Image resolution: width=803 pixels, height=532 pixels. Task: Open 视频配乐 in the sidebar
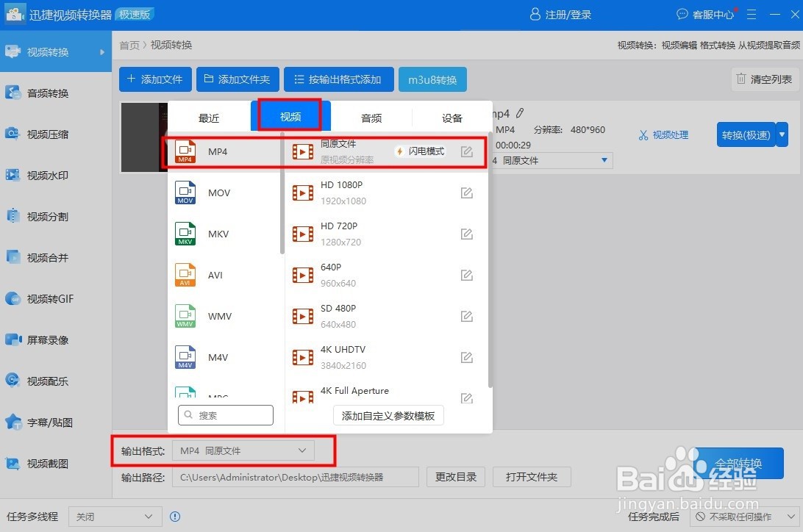click(x=55, y=381)
